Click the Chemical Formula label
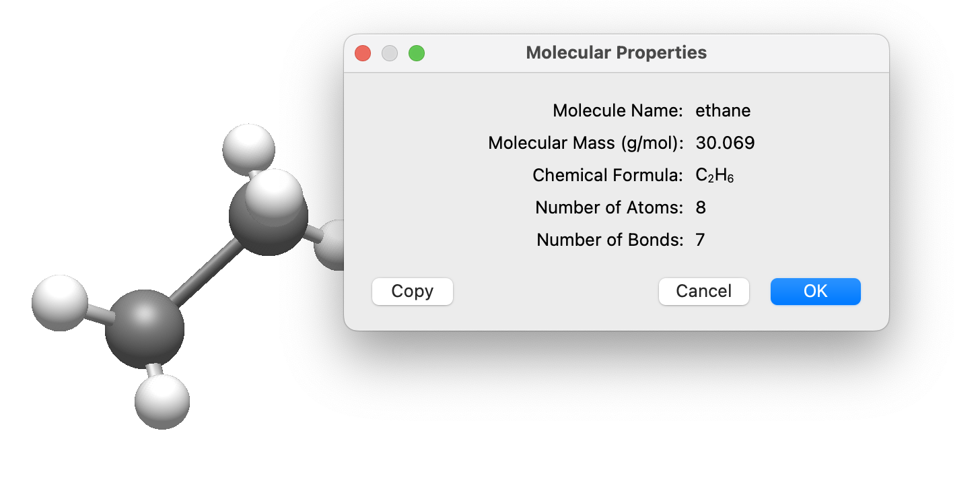The height and width of the screenshot is (499, 980). pos(608,176)
